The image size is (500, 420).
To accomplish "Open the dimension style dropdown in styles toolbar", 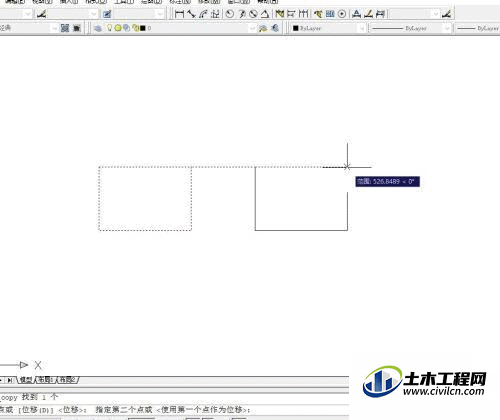I will (94, 14).
